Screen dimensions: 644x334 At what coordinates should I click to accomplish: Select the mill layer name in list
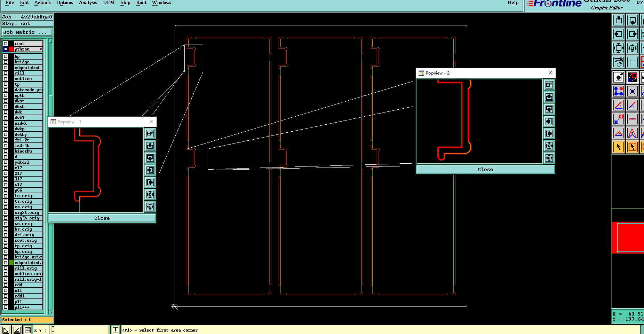point(28,73)
